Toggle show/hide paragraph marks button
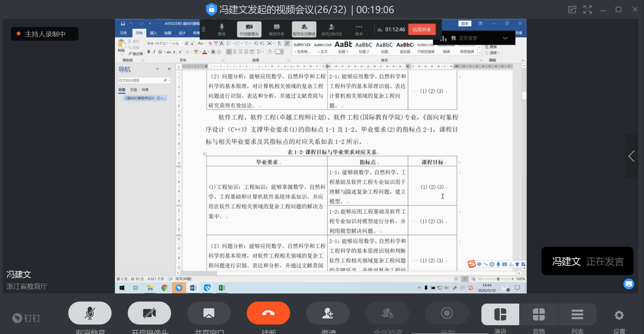Image resolution: width=644 pixels, height=334 pixels. [287, 43]
